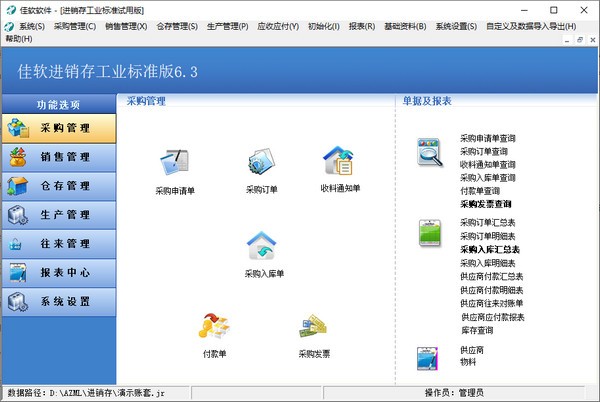Click the 数据路径 status bar text
The image size is (600, 402).
pyautogui.click(x=86, y=393)
